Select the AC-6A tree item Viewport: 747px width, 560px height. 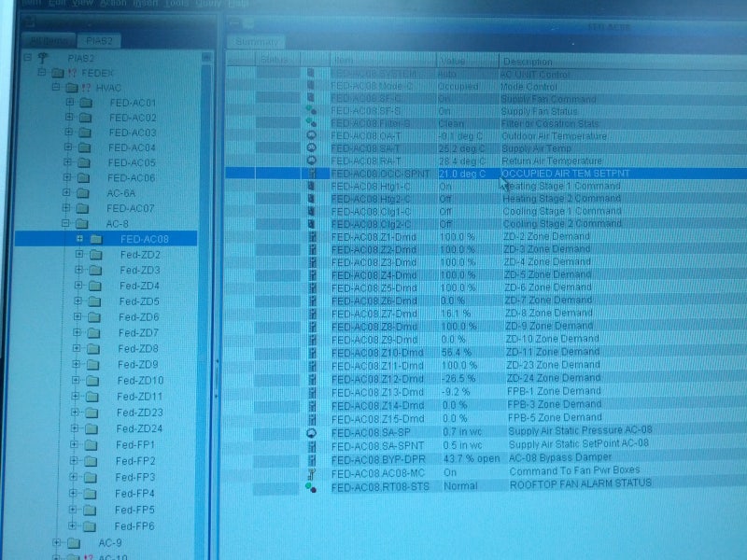(121, 193)
